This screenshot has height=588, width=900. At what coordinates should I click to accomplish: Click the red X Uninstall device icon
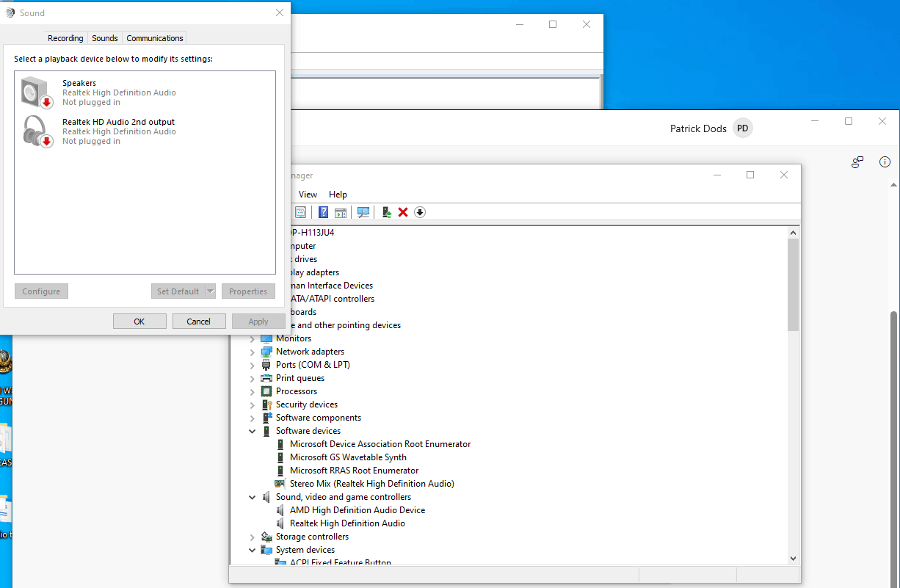coord(403,212)
